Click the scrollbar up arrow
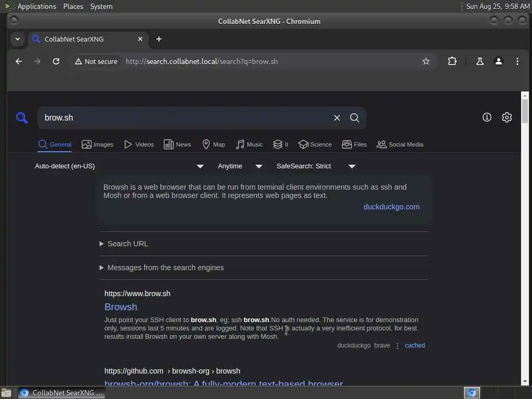The width and height of the screenshot is (532, 399). tap(525, 96)
